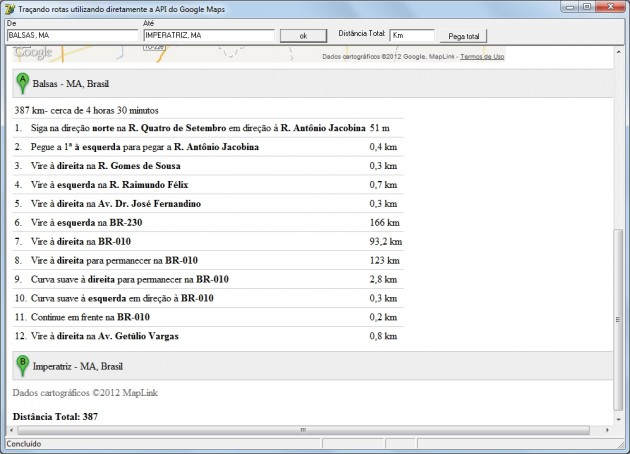Maximize the window
This screenshot has height=454, width=630.
587,7
